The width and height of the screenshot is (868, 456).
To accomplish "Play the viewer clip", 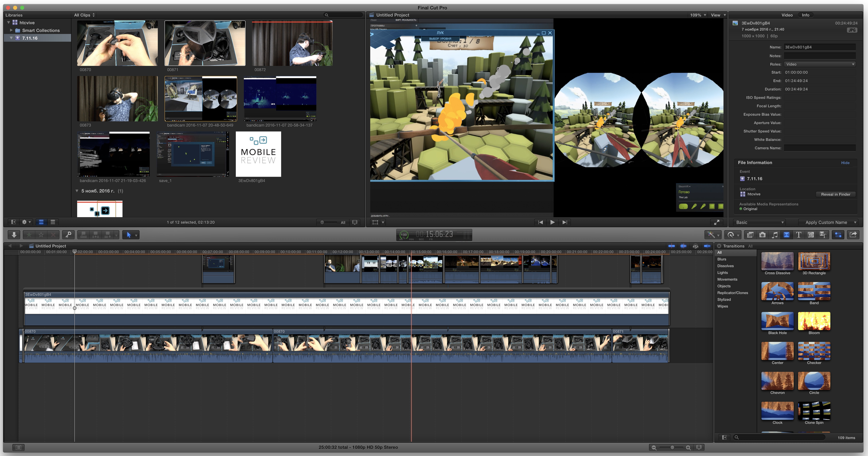I will click(x=553, y=222).
